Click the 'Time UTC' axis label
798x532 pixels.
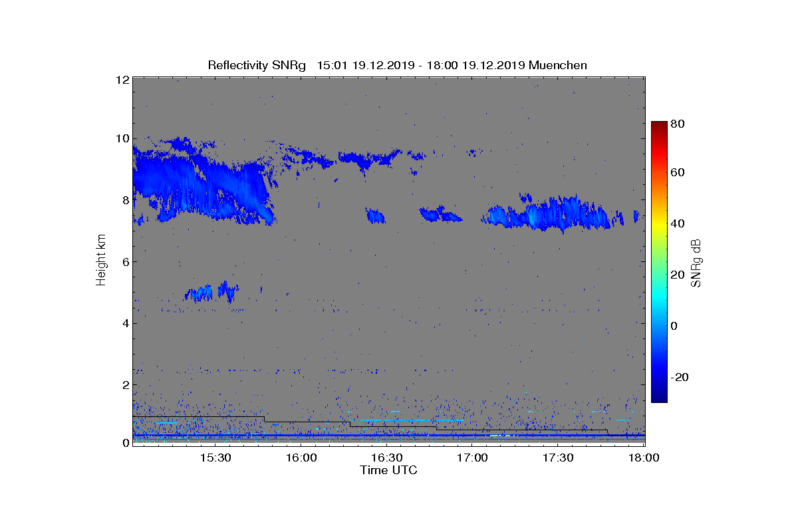click(x=388, y=470)
